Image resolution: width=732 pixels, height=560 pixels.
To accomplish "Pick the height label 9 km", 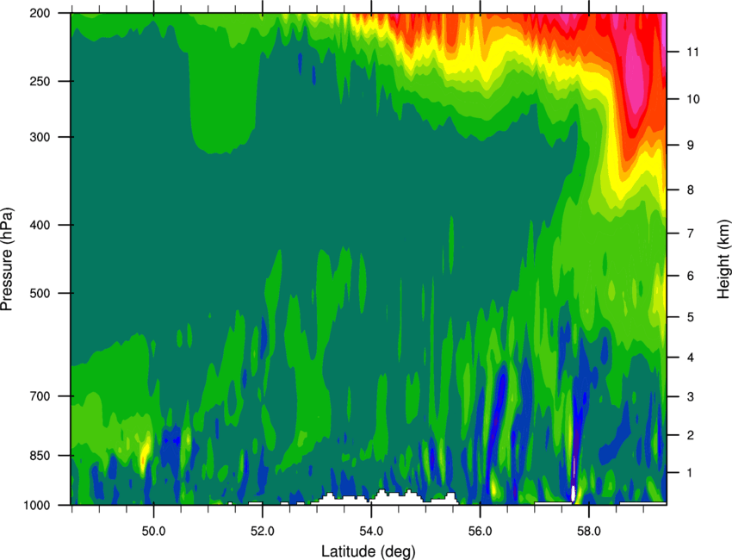I will coord(691,146).
